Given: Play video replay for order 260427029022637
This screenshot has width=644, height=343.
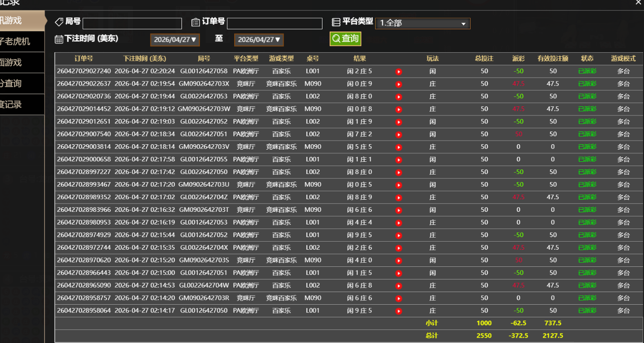Looking at the screenshot, I should 399,84.
